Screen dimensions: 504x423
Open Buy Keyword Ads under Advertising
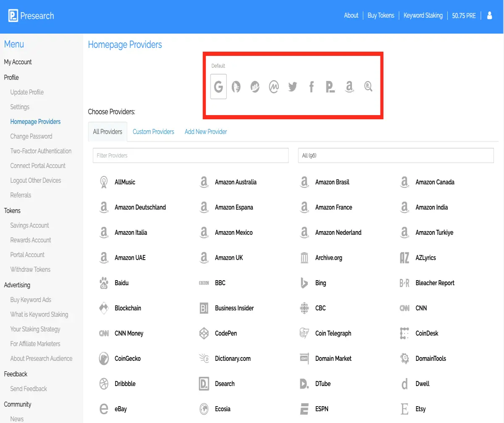pyautogui.click(x=31, y=300)
